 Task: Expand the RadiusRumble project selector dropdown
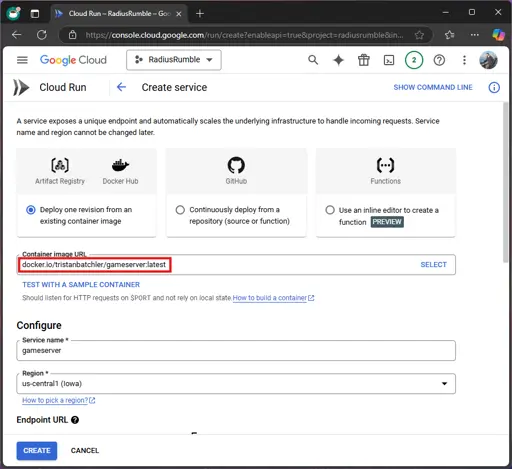click(x=174, y=60)
